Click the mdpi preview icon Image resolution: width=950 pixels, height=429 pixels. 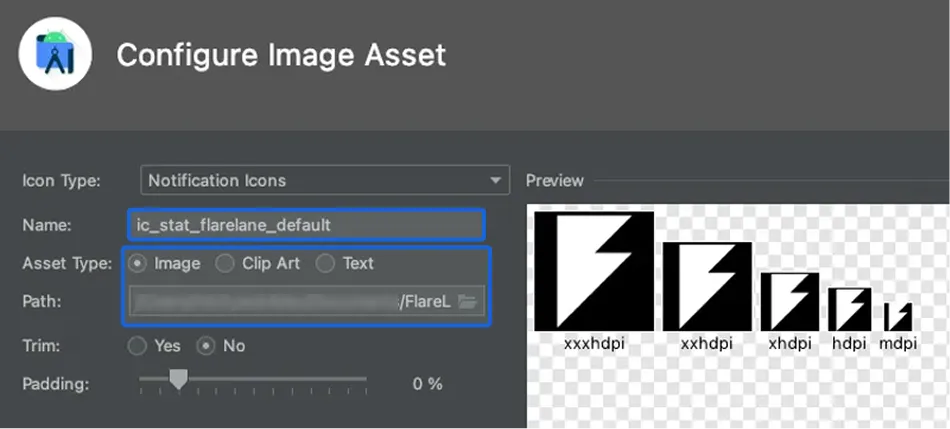tap(897, 317)
